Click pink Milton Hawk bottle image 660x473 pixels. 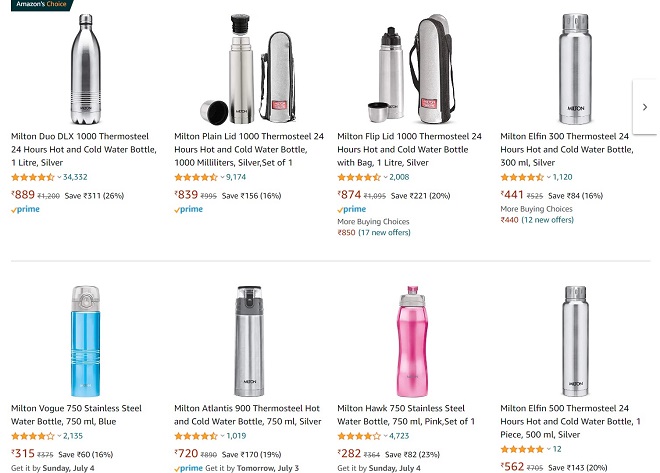click(409, 340)
